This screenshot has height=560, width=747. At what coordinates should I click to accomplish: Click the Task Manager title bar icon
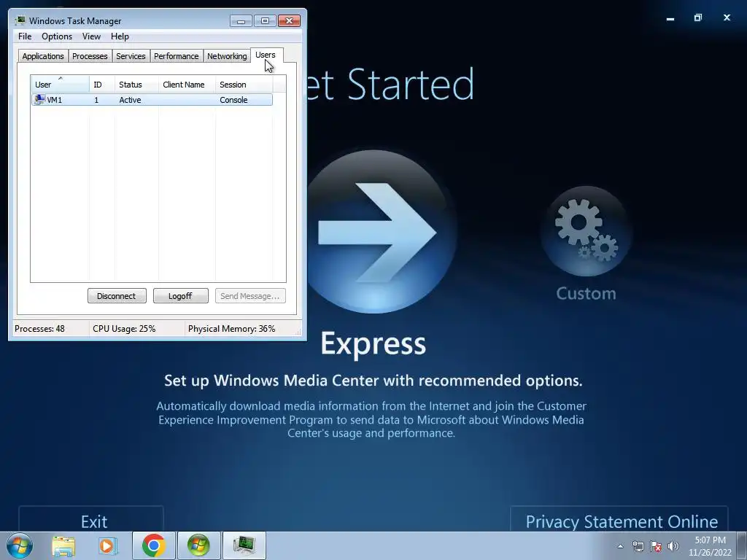20,20
